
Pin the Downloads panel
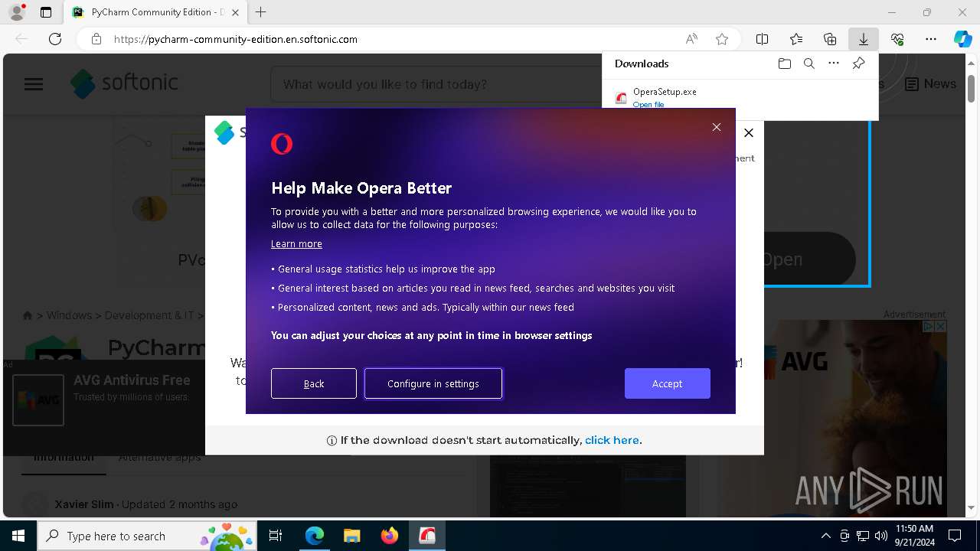click(x=858, y=64)
